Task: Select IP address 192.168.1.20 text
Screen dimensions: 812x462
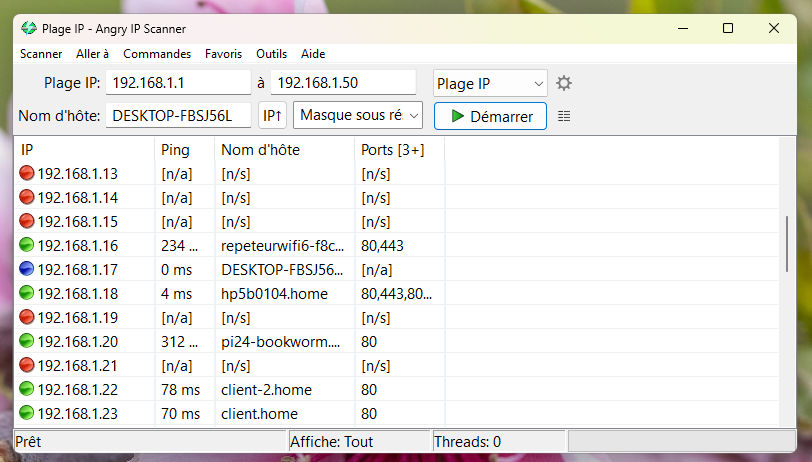Action: pos(78,342)
